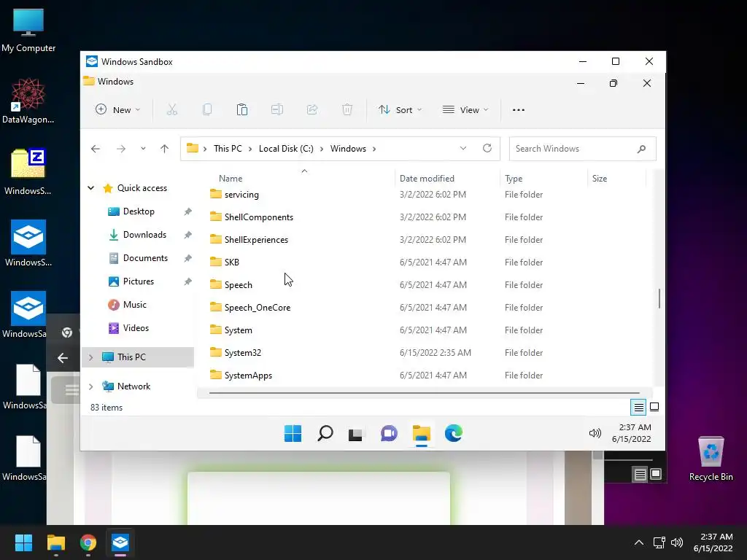Switch to large icons view in status bar
The image size is (747, 560).
point(654,407)
